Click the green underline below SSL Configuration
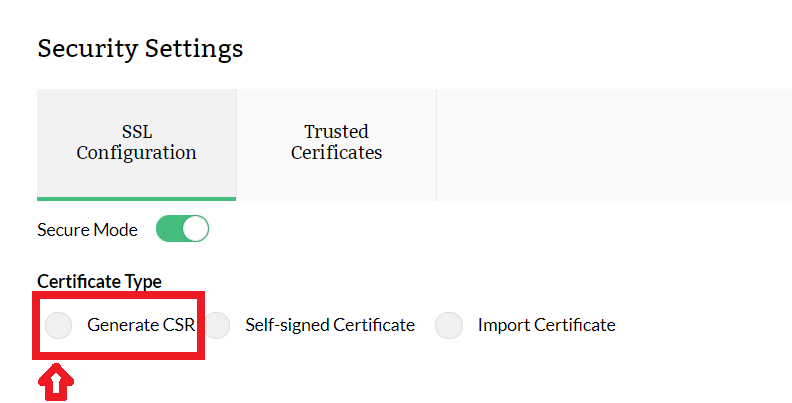 (136, 198)
